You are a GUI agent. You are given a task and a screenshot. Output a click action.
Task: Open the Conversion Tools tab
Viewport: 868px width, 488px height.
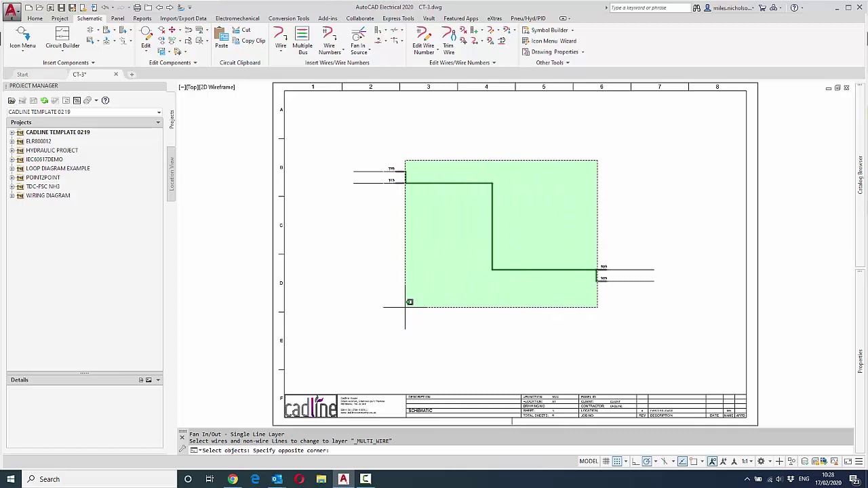288,18
